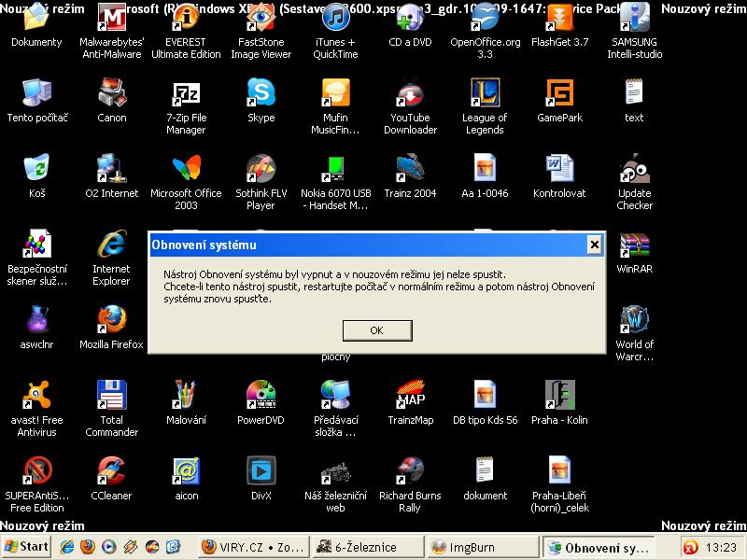Select Richard Burns Rally icon
Viewport: 747px width, 560px height.
tap(410, 470)
